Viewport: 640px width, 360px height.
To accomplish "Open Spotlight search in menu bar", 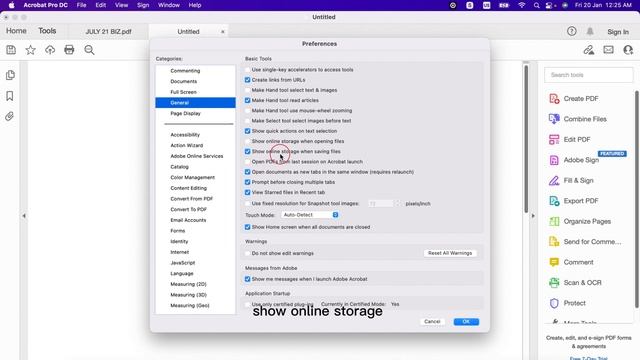I will tap(536, 5).
